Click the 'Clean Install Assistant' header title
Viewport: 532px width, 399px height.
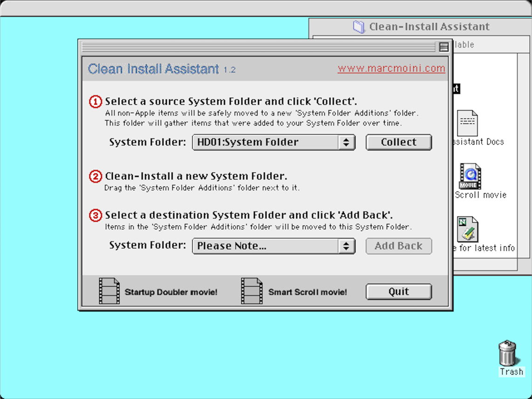tap(153, 69)
